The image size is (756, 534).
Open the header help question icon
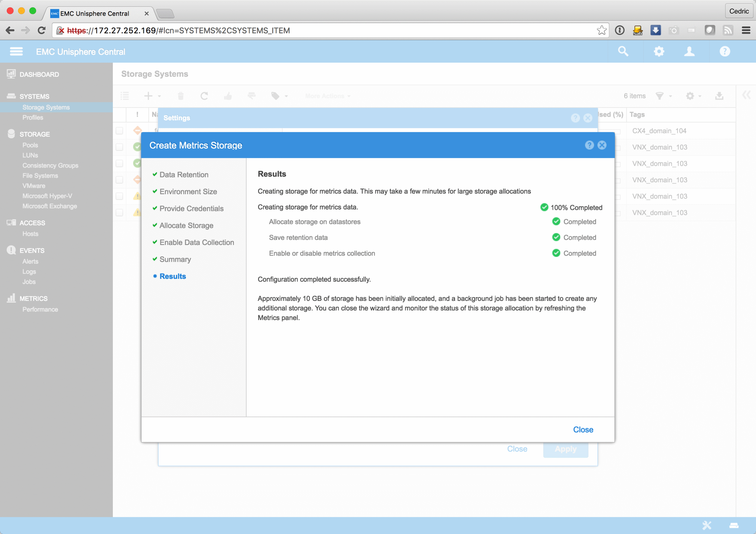[x=724, y=51]
